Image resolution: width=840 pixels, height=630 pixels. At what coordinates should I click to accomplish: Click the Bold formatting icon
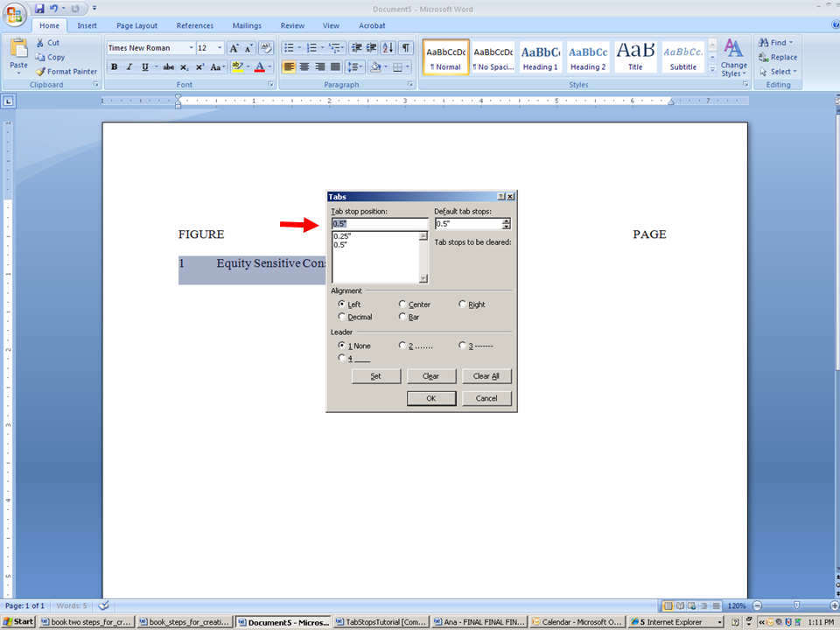click(114, 67)
